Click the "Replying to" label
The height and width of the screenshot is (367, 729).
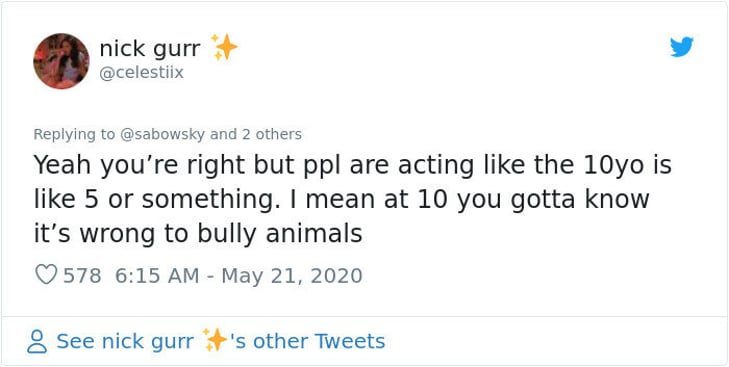pos(75,135)
